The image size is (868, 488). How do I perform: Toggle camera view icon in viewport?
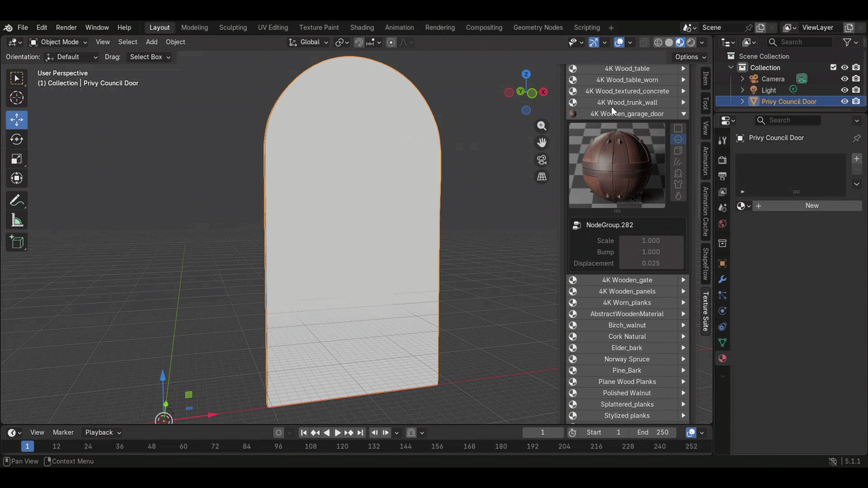(x=542, y=160)
